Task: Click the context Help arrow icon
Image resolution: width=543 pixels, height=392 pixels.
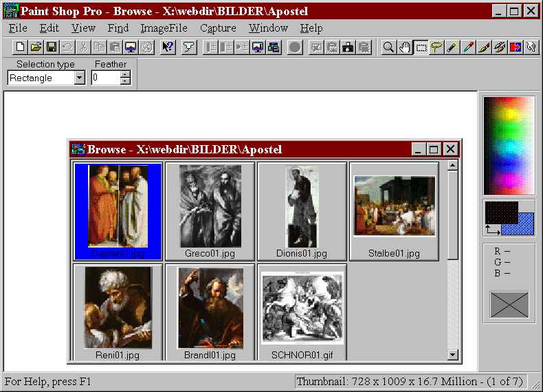Action: (x=167, y=47)
